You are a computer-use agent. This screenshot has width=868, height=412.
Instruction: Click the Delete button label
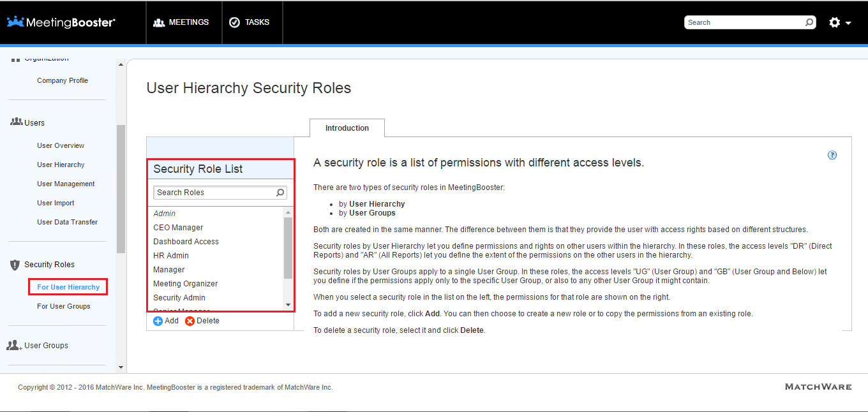(208, 321)
